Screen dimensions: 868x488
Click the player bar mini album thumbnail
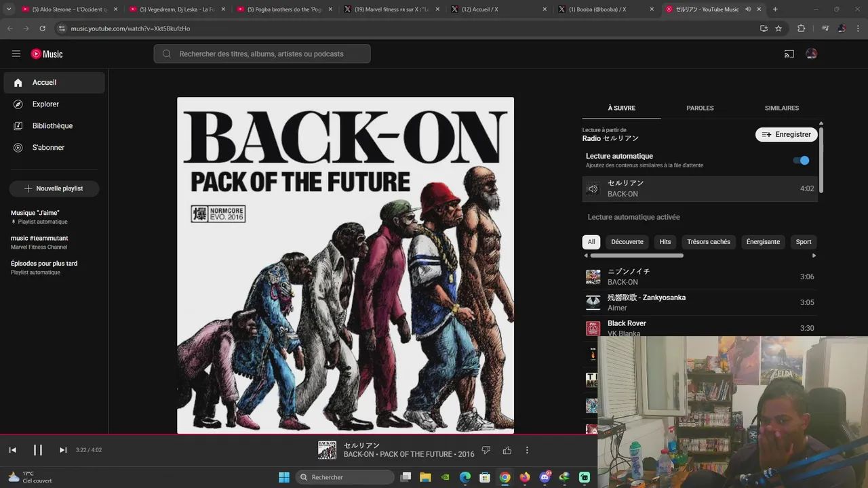(327, 450)
